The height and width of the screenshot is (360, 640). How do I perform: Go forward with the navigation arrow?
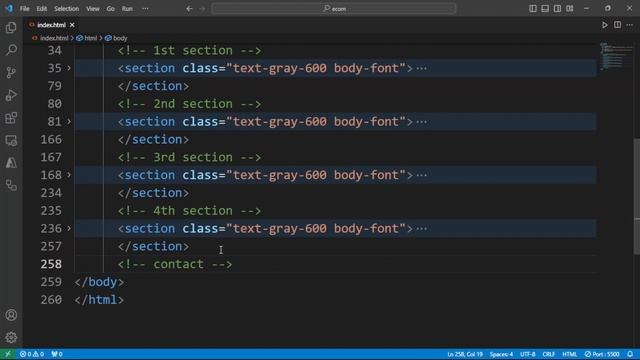click(x=202, y=8)
